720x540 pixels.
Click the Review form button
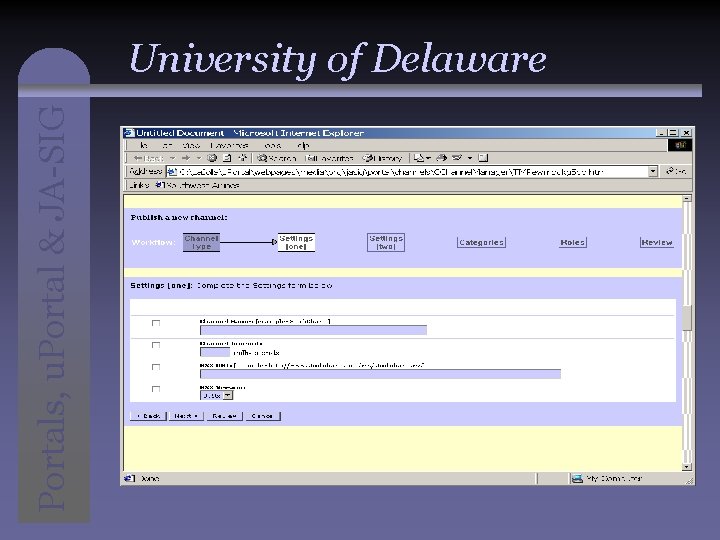pos(225,416)
